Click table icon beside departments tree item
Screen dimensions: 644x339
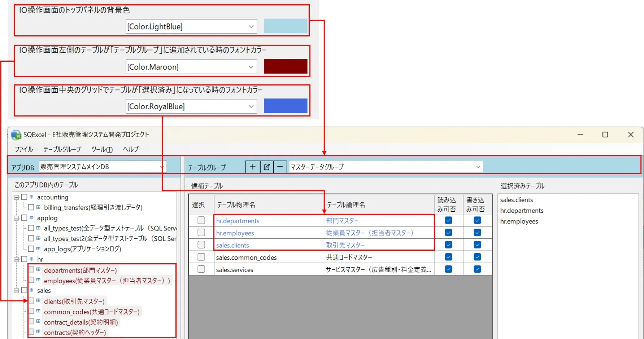coord(38,269)
